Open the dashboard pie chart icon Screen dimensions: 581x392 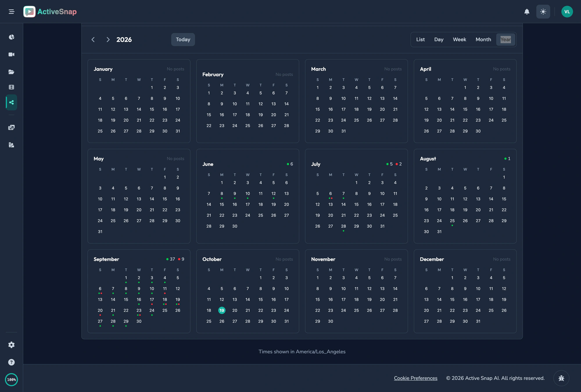(11, 37)
